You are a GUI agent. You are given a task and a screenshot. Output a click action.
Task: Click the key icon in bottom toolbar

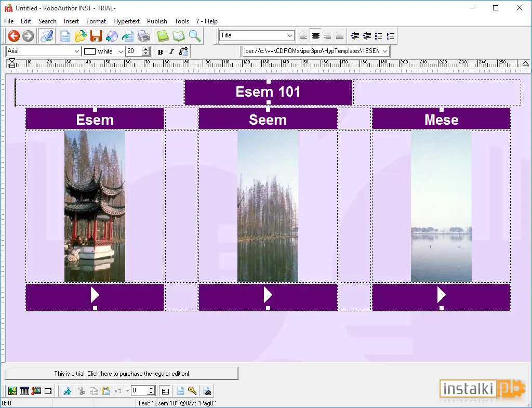pos(192,391)
